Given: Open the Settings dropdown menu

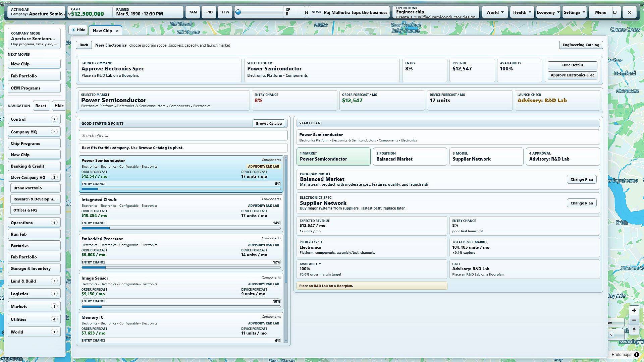Looking at the screenshot, I should [x=574, y=12].
